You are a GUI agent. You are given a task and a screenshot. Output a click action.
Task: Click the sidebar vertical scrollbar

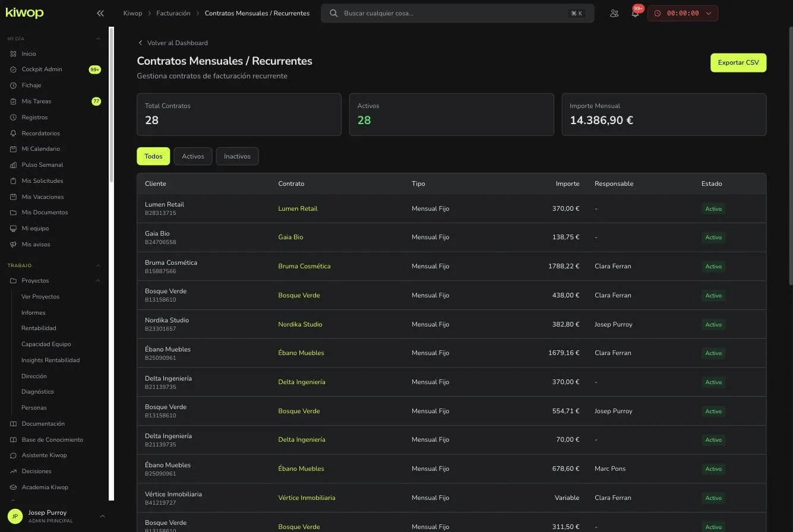[x=111, y=104]
